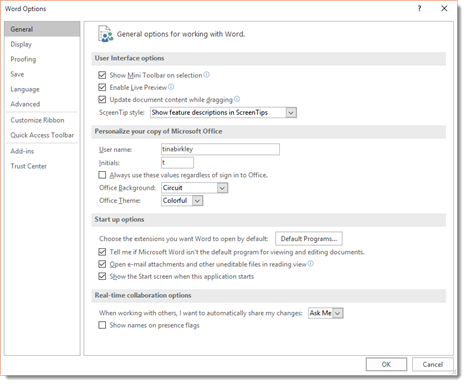Screen dimensions: 466x384
Task: Open the Office Theme dropdown set to Colorful
Action: [182, 201]
